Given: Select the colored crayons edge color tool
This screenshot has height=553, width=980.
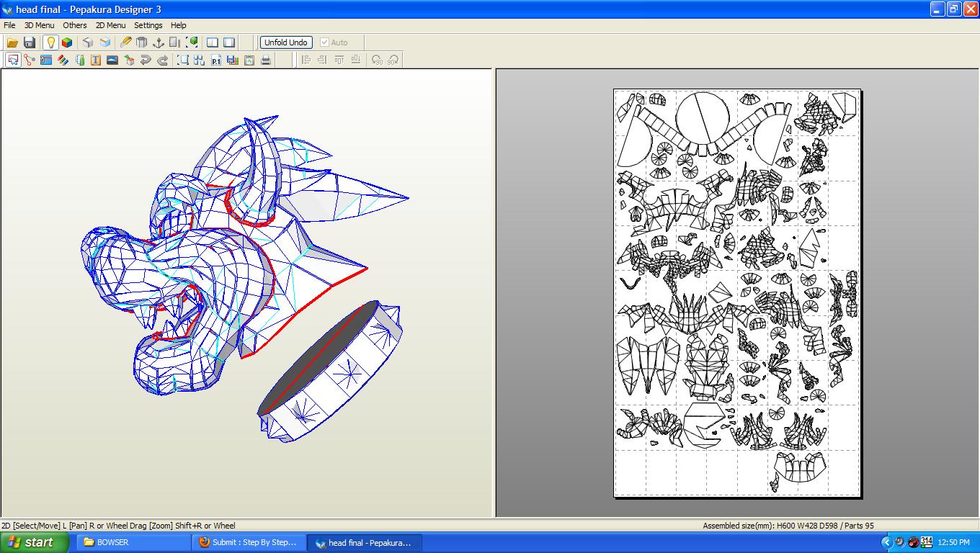Looking at the screenshot, I should [x=63, y=60].
